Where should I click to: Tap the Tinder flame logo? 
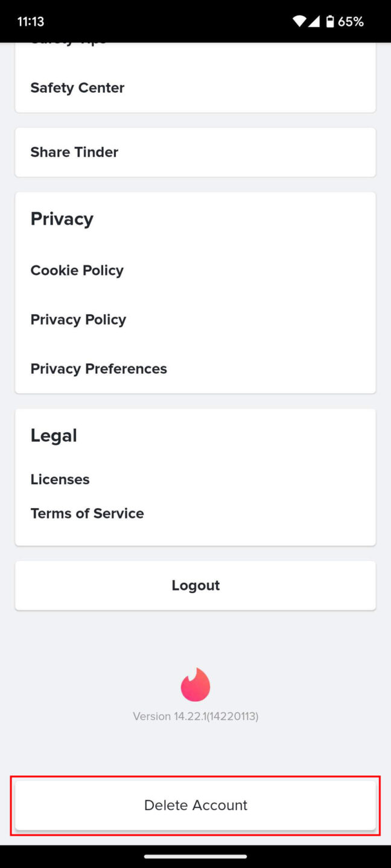tap(195, 684)
